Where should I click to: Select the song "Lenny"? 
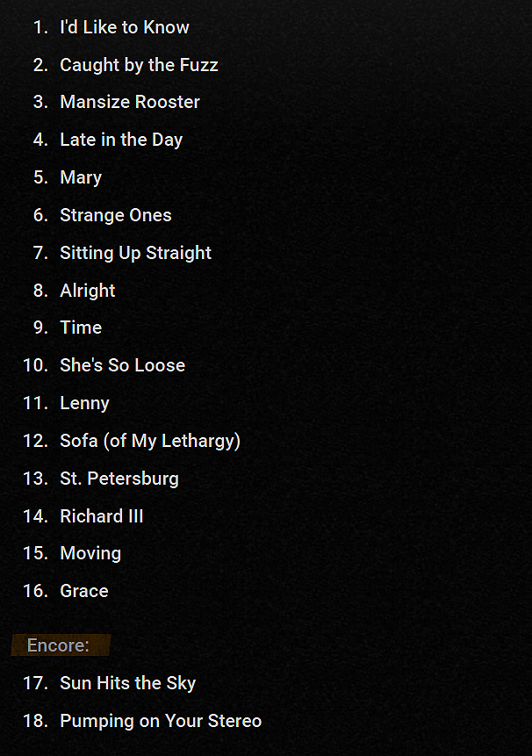pos(84,403)
